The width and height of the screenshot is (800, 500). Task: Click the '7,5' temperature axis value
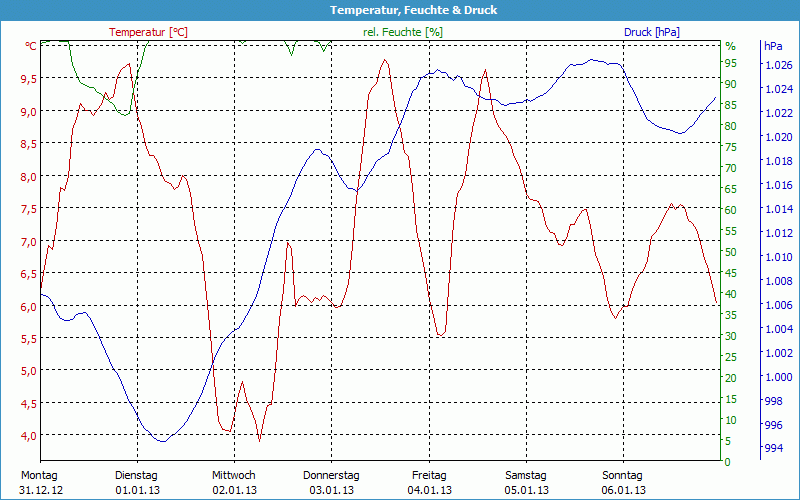click(28, 209)
